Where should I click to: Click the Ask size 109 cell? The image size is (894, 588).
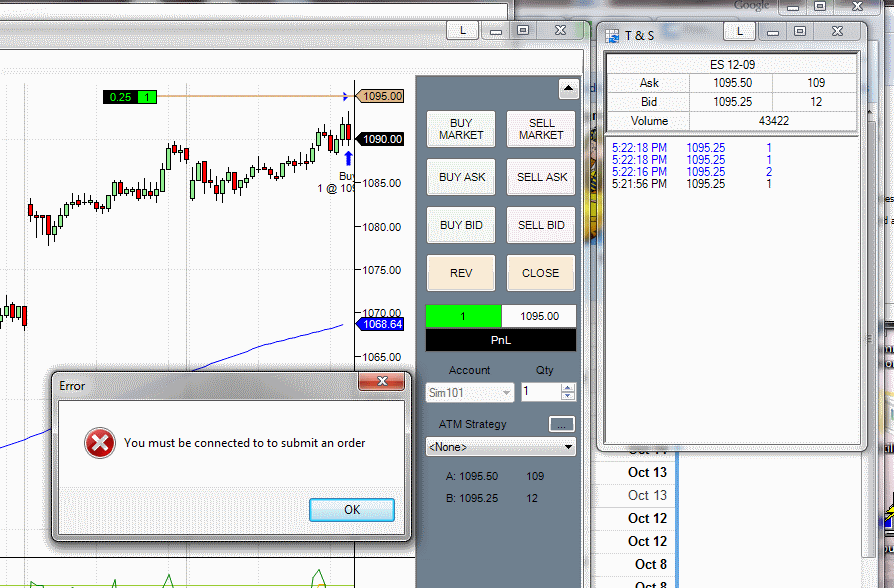[x=815, y=83]
